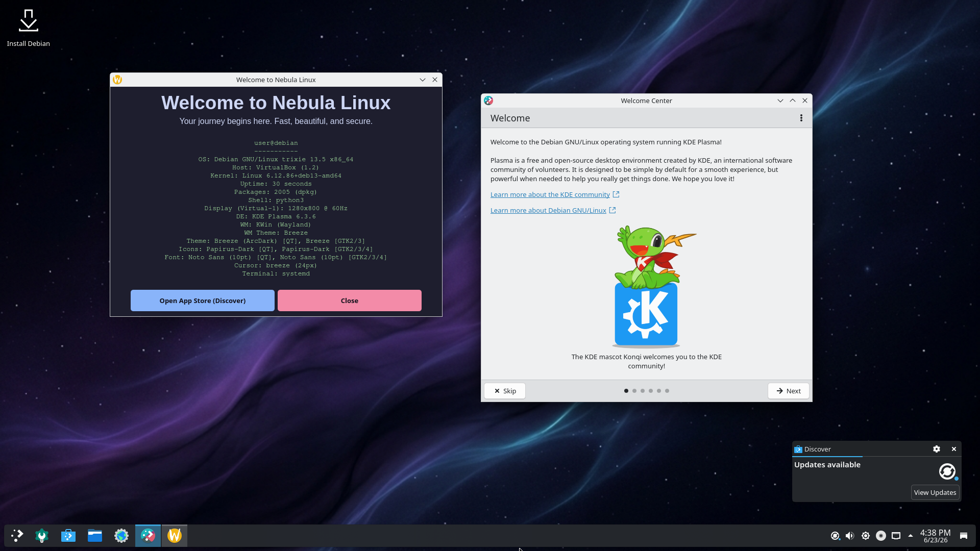Open the Install Debian desktop icon
This screenshot has height=551, width=980.
(x=28, y=28)
